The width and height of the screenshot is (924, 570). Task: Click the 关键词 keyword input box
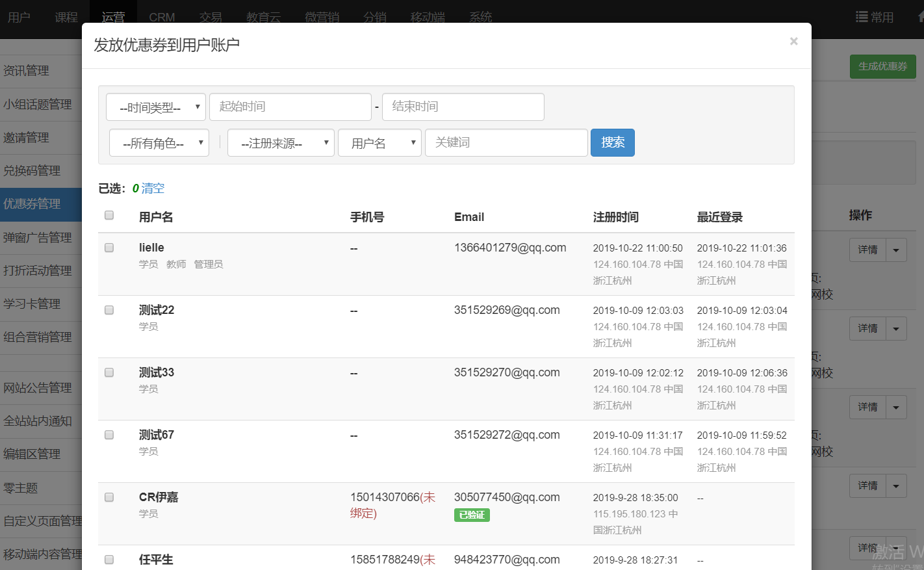506,142
